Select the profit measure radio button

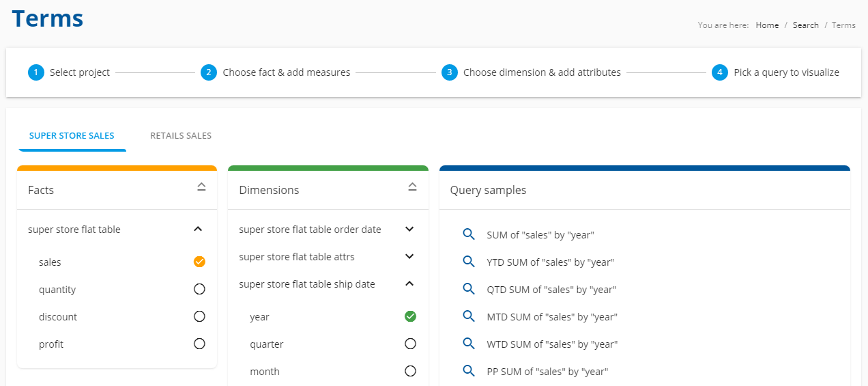(x=199, y=344)
